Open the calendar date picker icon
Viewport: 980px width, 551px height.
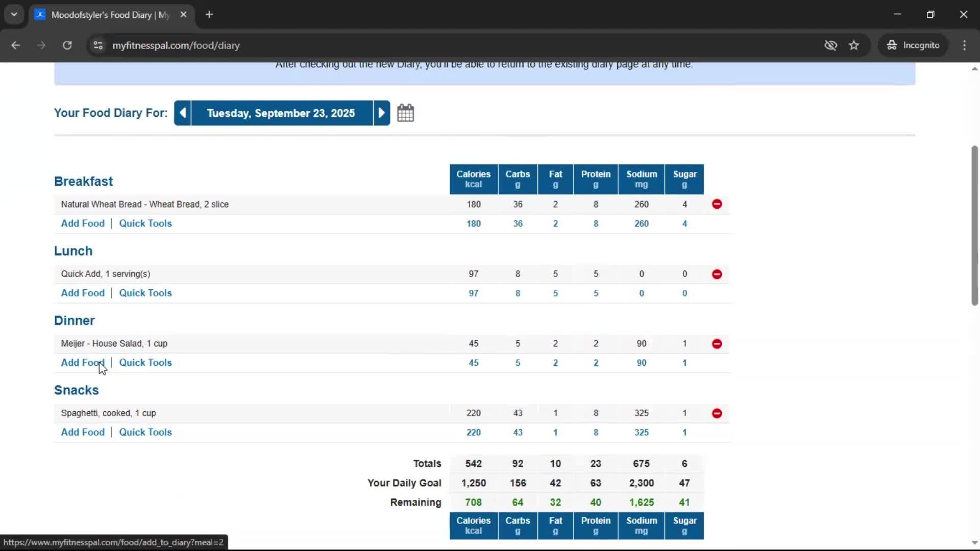point(405,113)
